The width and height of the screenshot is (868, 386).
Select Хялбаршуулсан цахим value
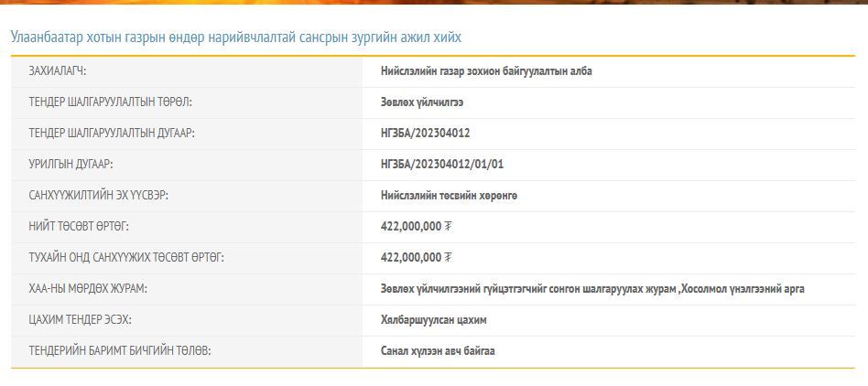point(434,320)
